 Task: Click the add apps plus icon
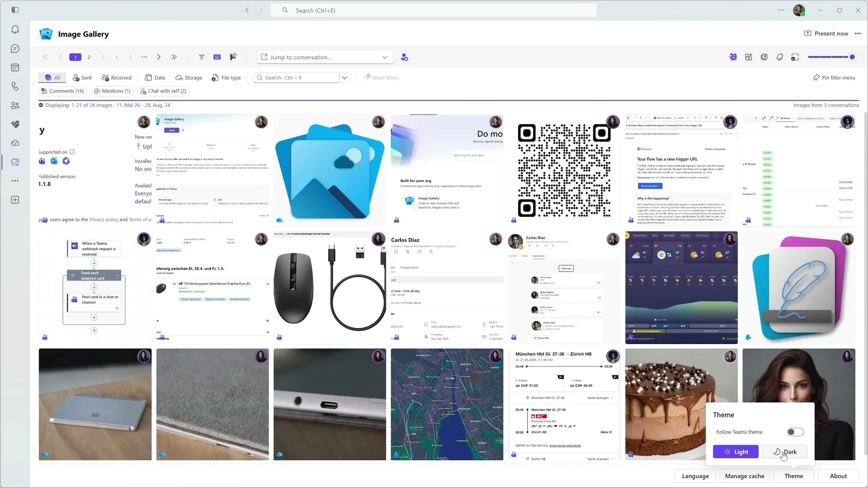(x=15, y=200)
